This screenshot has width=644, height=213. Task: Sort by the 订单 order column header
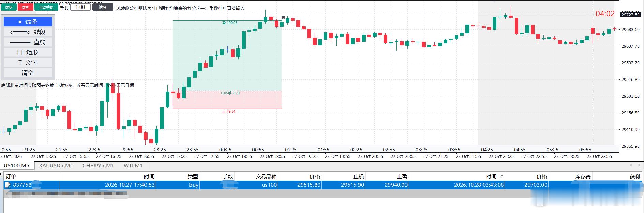[x=32, y=176]
